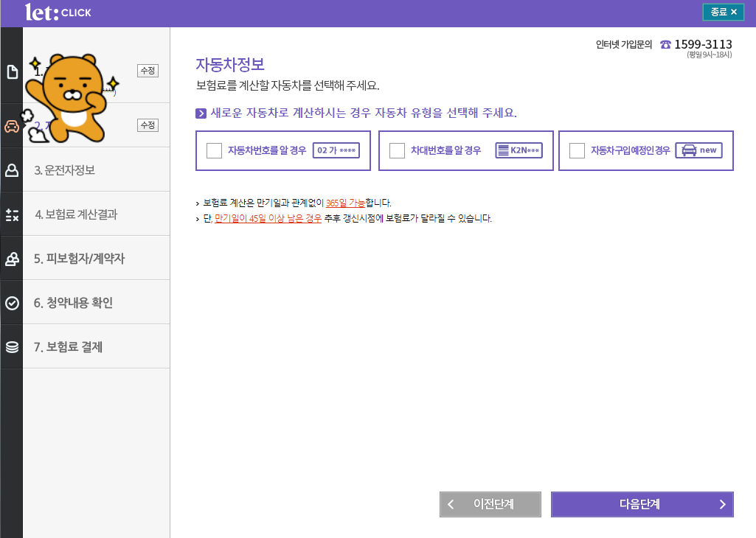Click the insured/contractor people icon
This screenshot has width=756, height=538.
(12, 259)
